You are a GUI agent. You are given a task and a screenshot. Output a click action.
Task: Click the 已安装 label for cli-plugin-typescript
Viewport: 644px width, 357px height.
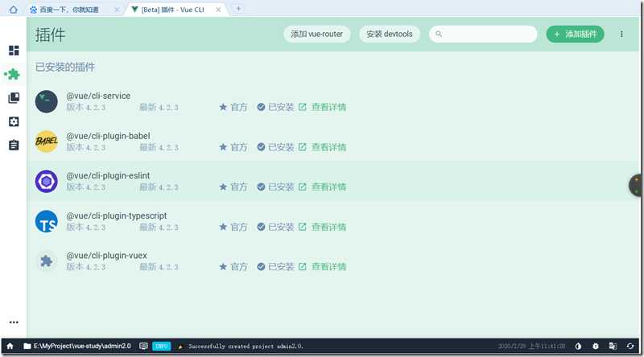[x=281, y=227]
